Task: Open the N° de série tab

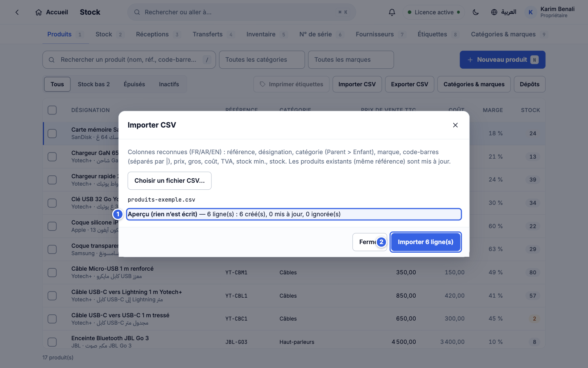Action: [x=321, y=34]
